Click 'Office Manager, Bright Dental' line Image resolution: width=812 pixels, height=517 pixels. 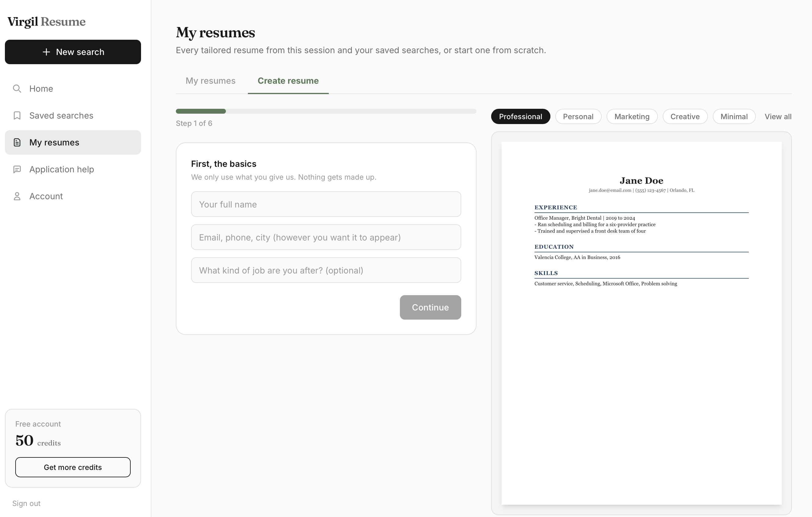tap(584, 218)
